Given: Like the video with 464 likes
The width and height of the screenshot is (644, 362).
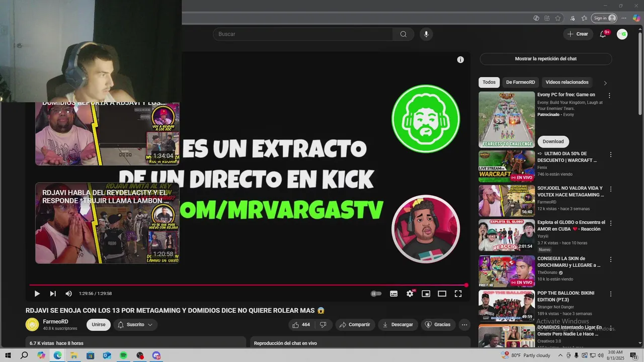Looking at the screenshot, I should click(x=301, y=325).
